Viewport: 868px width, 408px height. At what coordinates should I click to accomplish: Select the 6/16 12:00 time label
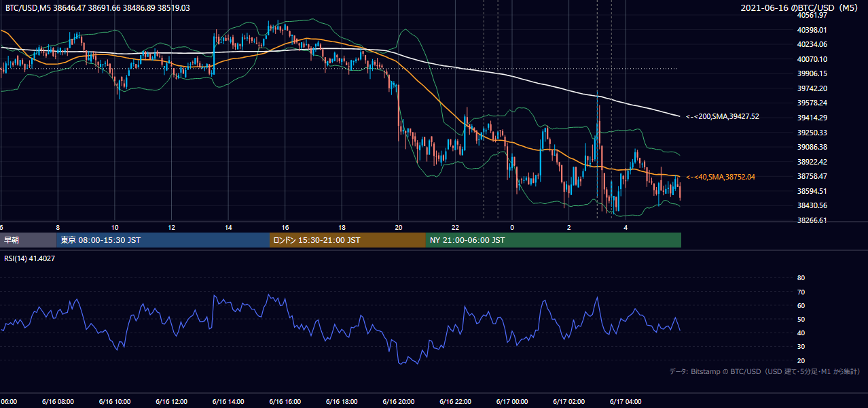[171, 401]
